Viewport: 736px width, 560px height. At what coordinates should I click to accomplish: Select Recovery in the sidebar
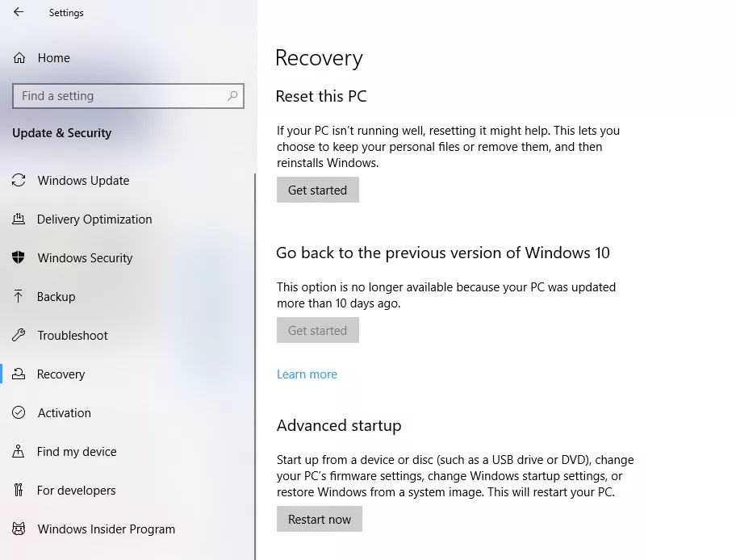(61, 374)
